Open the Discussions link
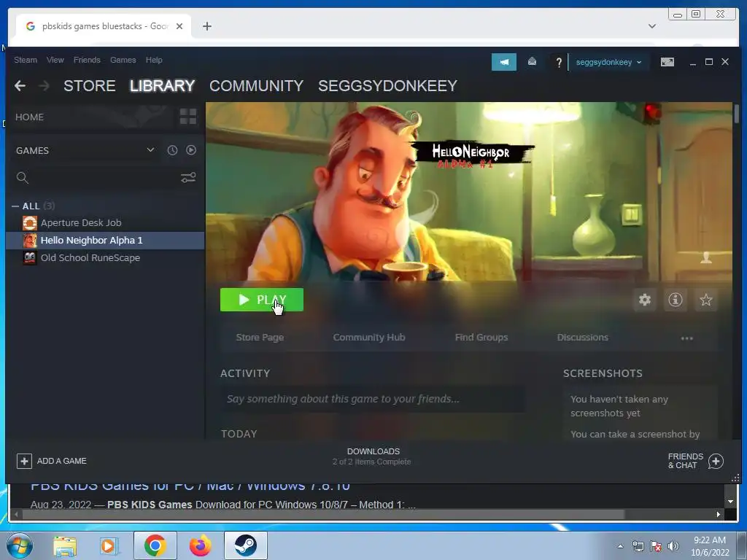The width and height of the screenshot is (747, 560). 582,337
